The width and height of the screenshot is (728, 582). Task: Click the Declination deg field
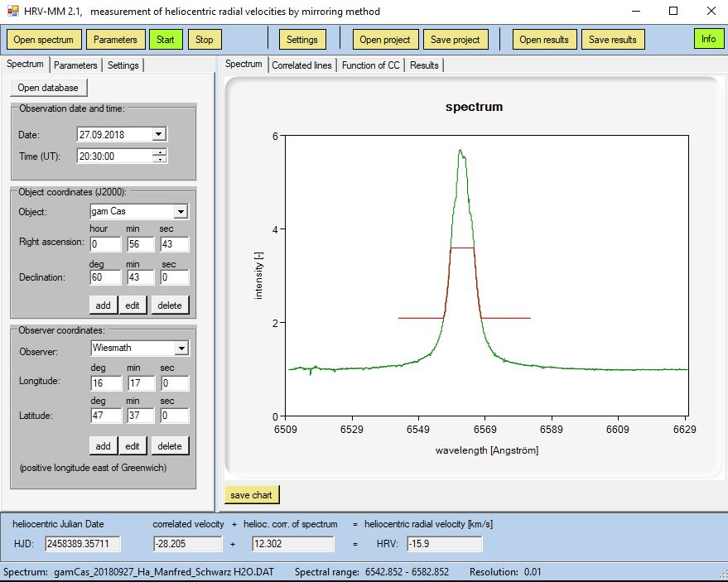pyautogui.click(x=105, y=277)
